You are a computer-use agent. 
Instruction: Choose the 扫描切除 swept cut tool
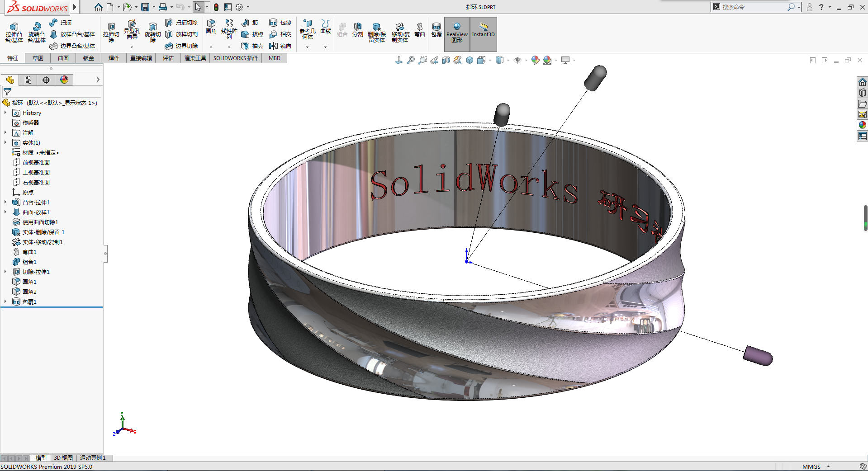[181, 22]
